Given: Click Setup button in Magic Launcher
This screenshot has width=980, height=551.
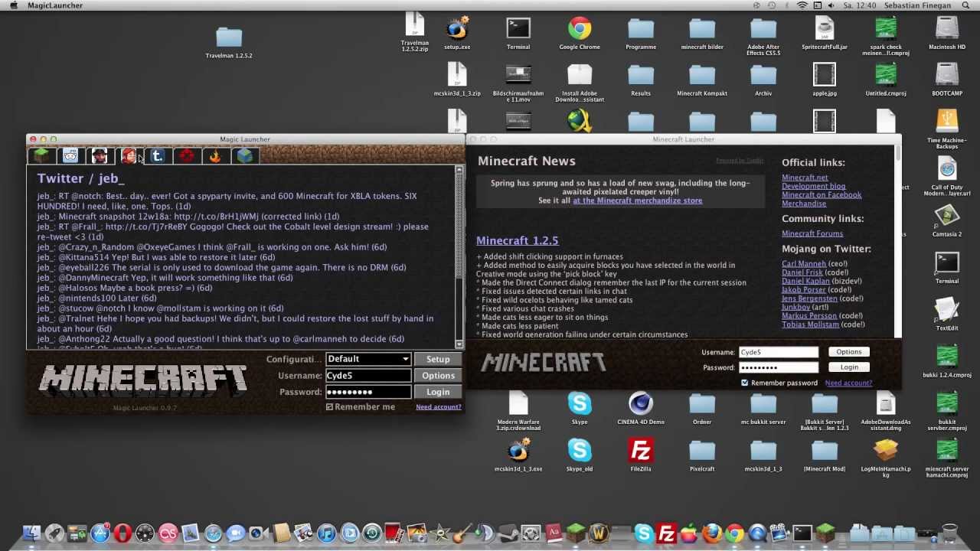Looking at the screenshot, I should (438, 359).
